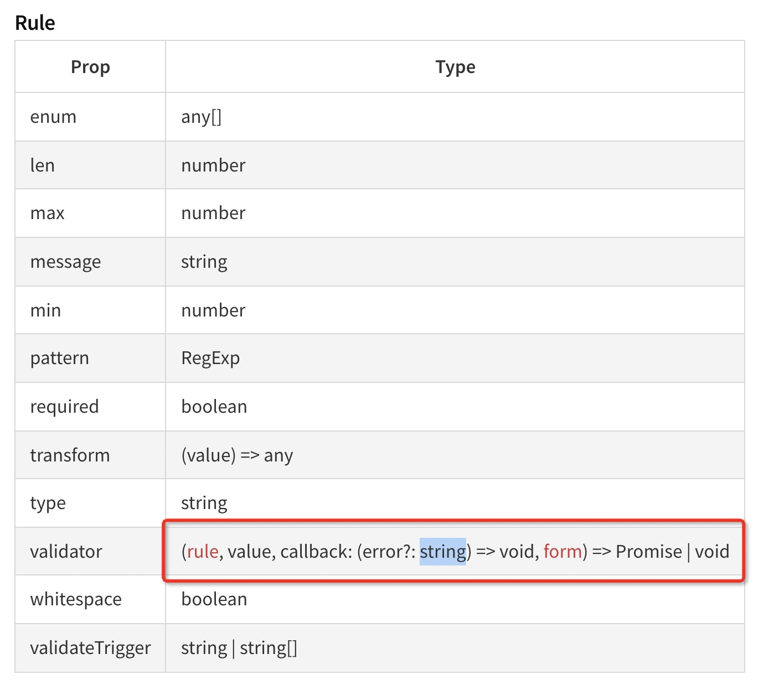Click 'string' in the message row

(x=204, y=262)
